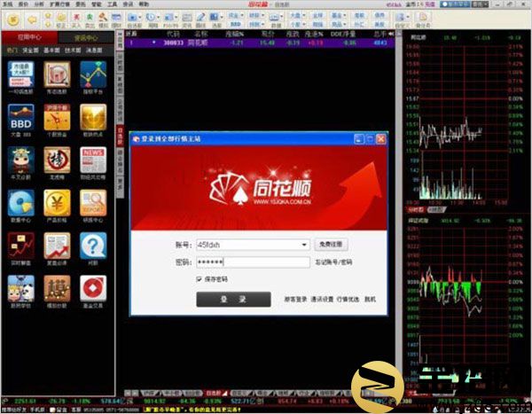Open the blue disc data center icon
The height and width of the screenshot is (414, 532).
point(21,203)
